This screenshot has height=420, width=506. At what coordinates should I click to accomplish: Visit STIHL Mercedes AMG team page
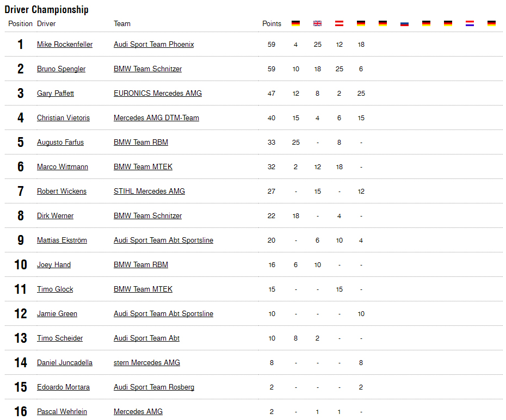[x=149, y=192]
